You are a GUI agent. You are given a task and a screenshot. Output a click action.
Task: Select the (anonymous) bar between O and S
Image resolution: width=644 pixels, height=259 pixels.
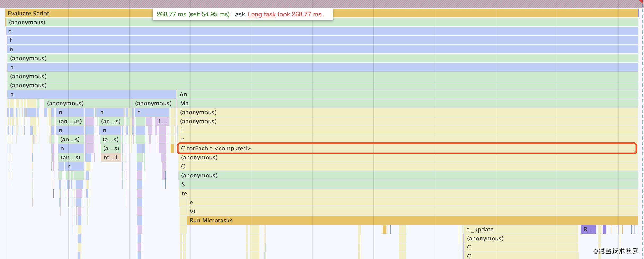tap(408, 175)
